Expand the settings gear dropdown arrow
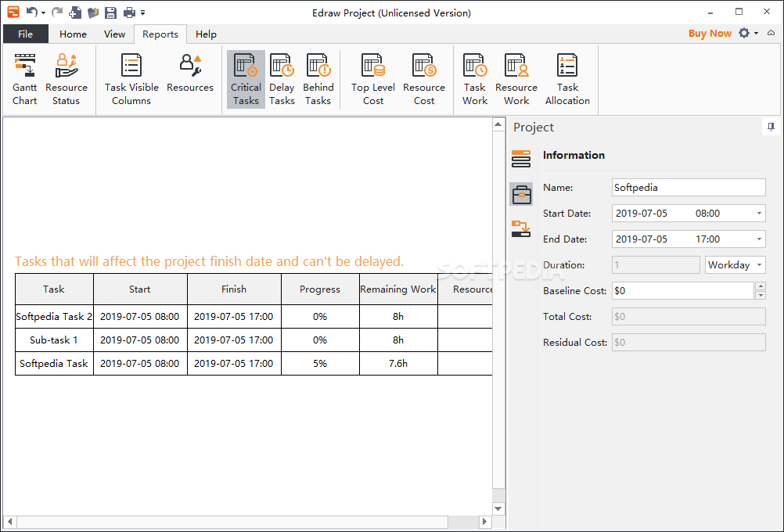Screen dimensions: 784x532 (x=756, y=33)
